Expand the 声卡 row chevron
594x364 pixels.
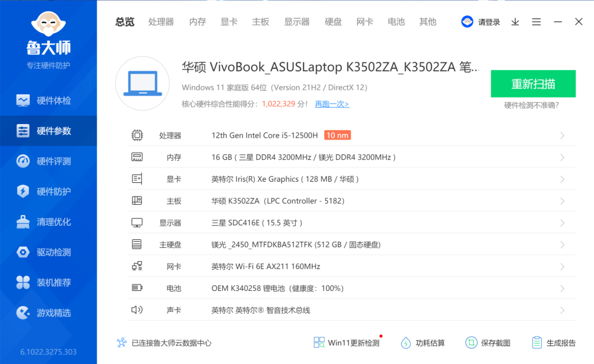tap(562, 310)
